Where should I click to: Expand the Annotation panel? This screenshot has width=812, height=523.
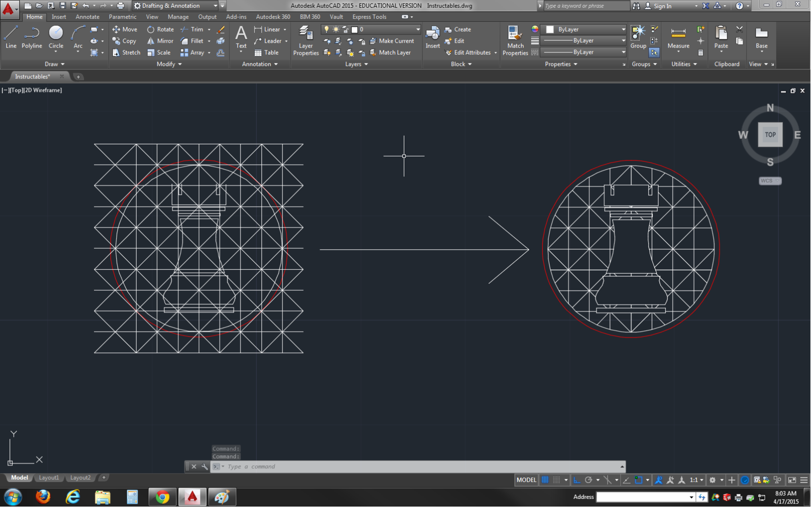pos(260,64)
